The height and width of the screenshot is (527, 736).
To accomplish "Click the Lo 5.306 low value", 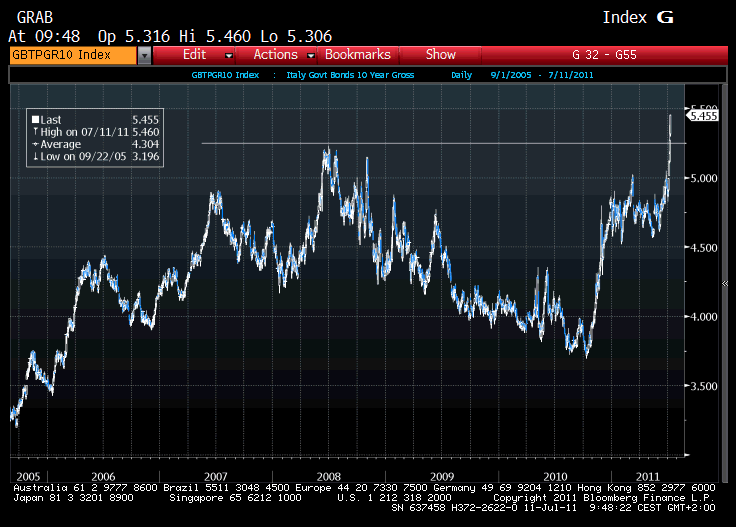I will point(296,36).
